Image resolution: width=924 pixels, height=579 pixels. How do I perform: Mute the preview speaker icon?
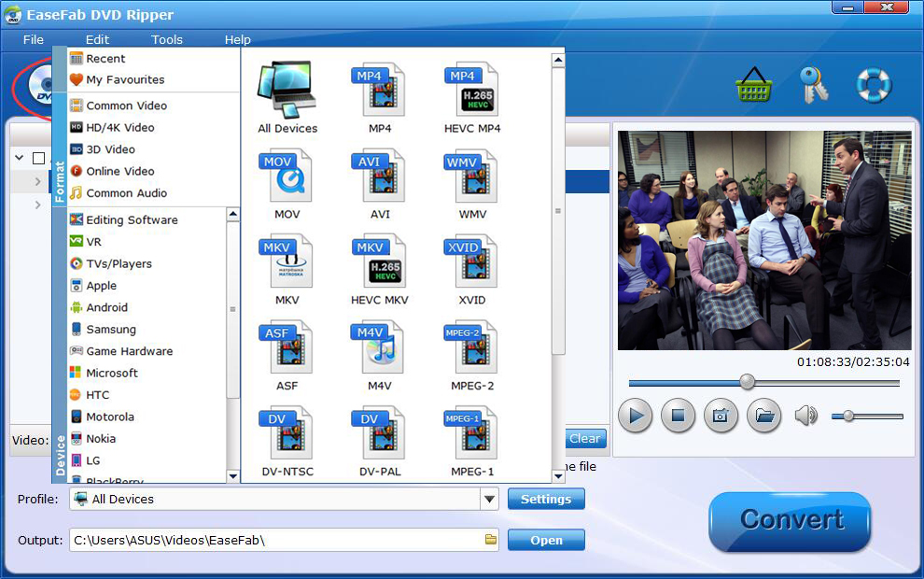coord(806,416)
